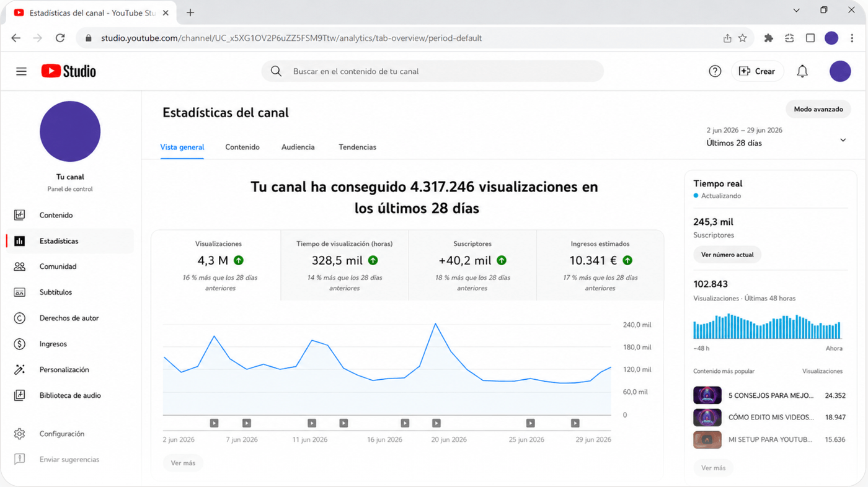868x487 pixels.
Task: Open the hamburger navigation menu
Action: pyautogui.click(x=21, y=71)
